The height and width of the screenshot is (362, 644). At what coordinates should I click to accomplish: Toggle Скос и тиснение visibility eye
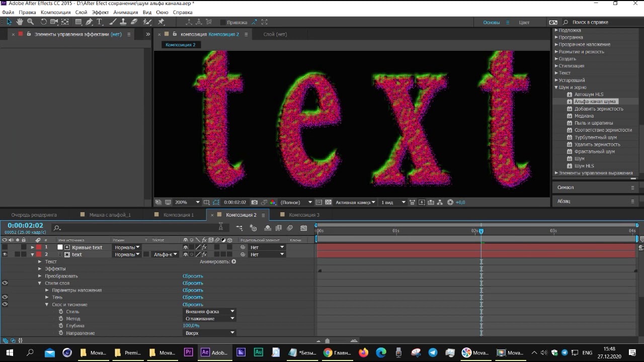[5, 304]
